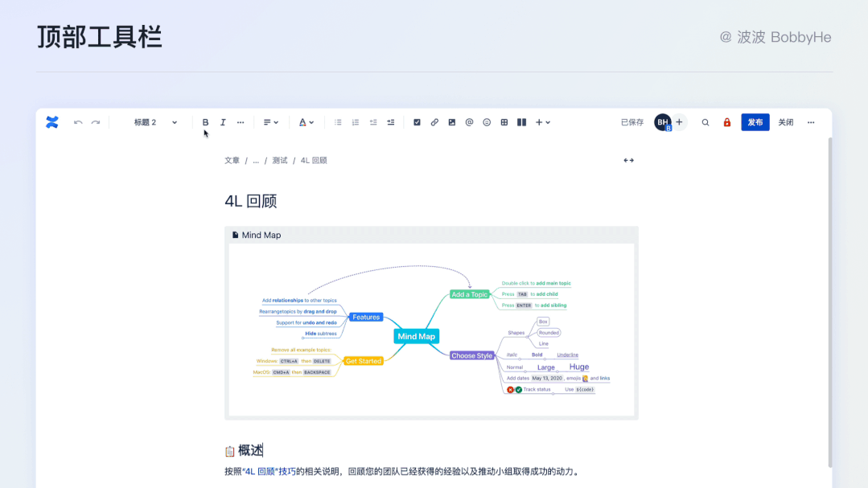Screen dimensions: 868x488
Task: Open more text formatting options
Action: [241, 122]
